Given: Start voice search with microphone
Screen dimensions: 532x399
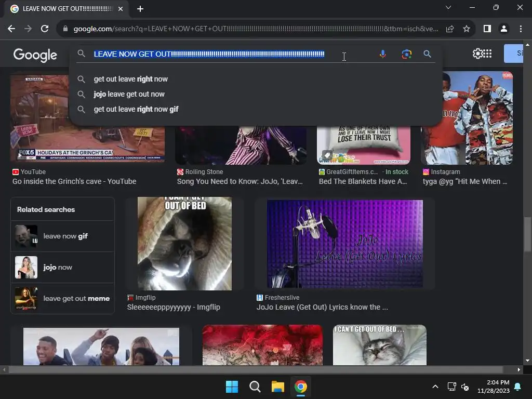Looking at the screenshot, I should [x=383, y=54].
